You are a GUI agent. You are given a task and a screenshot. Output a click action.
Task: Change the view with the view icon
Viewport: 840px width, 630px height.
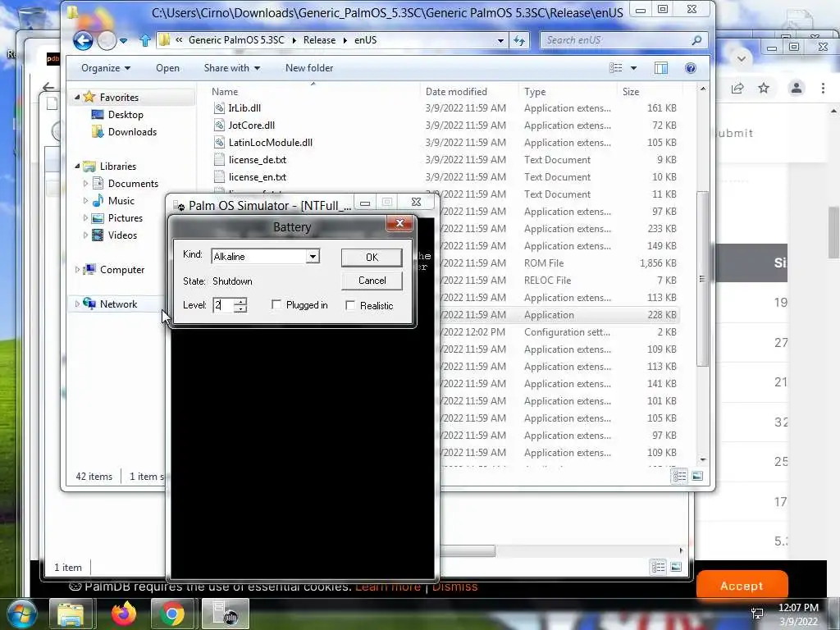tap(616, 68)
